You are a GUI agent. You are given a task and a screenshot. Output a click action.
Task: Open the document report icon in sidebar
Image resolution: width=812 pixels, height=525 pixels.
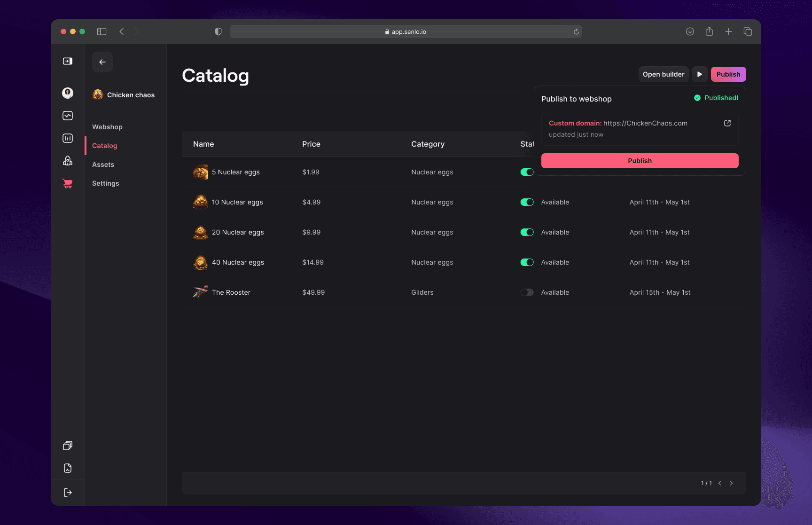tap(68, 468)
